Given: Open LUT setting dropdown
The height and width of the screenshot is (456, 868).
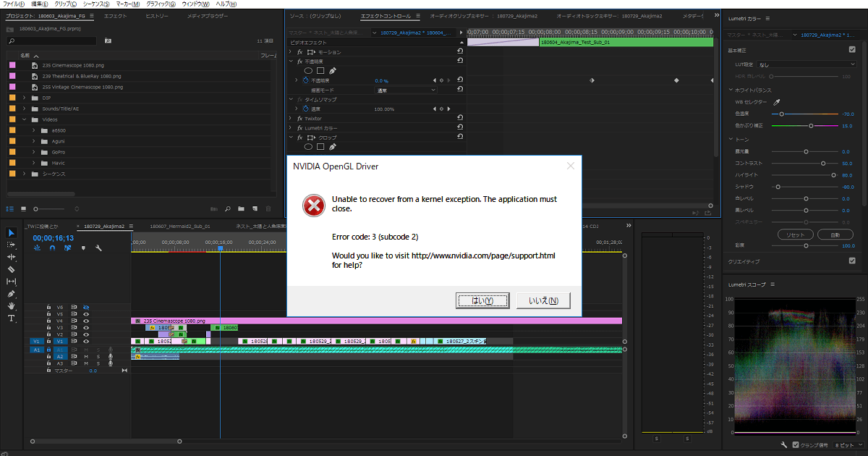Looking at the screenshot, I should coord(805,64).
